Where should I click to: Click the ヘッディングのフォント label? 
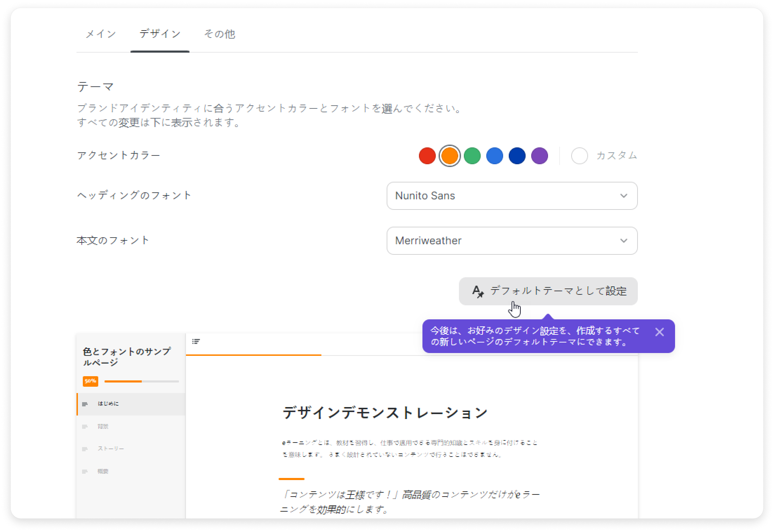pos(134,195)
